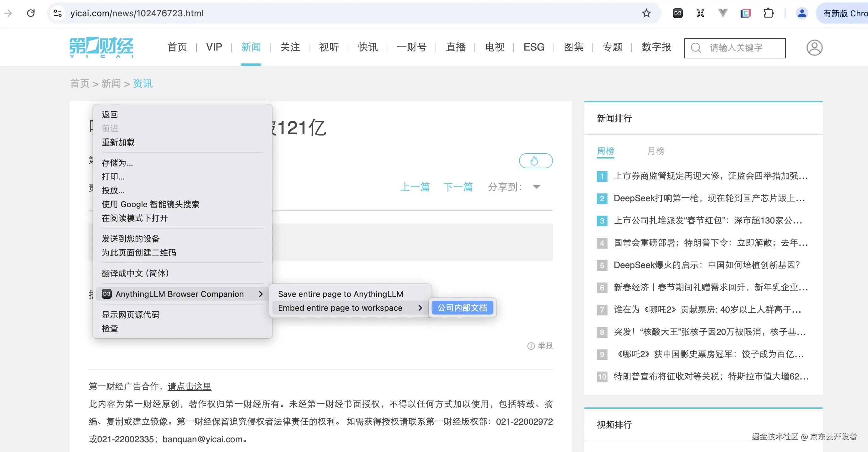Click the browser reload icon
Image resolution: width=868 pixels, height=452 pixels.
[x=31, y=13]
